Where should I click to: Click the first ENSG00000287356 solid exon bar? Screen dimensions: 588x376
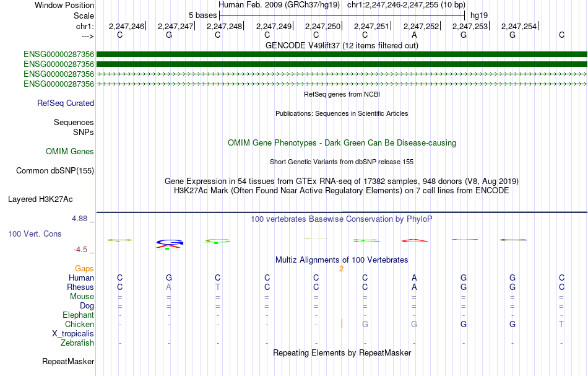[342, 55]
